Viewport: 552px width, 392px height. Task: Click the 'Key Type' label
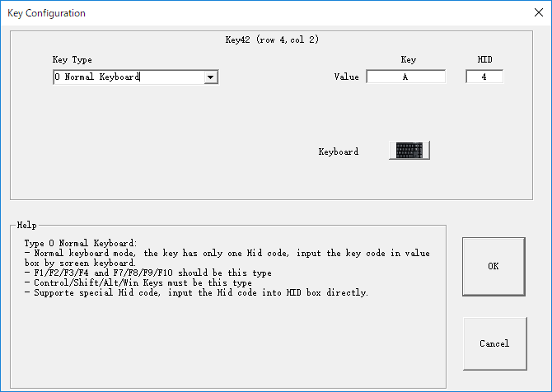pyautogui.click(x=73, y=60)
